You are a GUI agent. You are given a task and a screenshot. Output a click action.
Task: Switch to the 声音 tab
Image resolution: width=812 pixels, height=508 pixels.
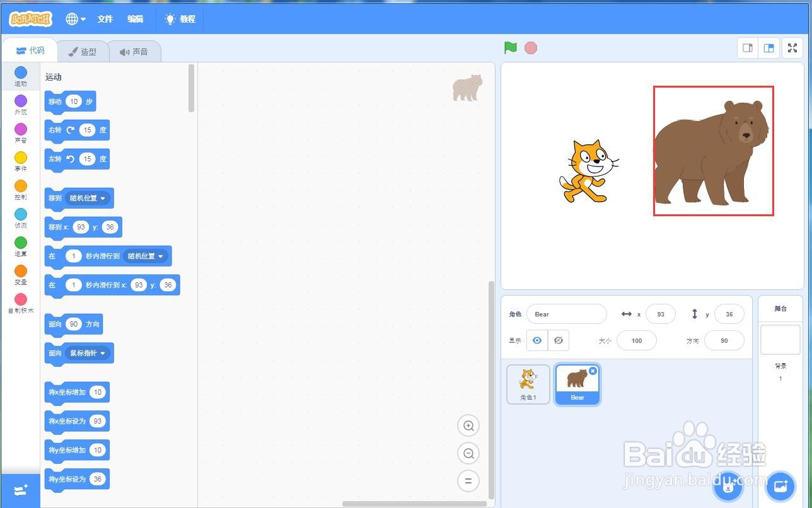pyautogui.click(x=134, y=52)
